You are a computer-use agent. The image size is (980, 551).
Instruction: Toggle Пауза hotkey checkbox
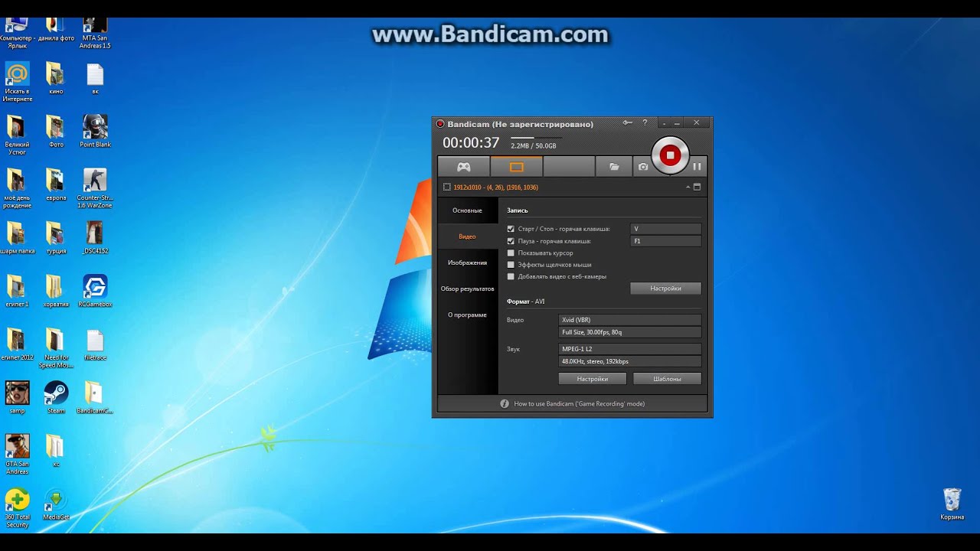pyautogui.click(x=511, y=241)
